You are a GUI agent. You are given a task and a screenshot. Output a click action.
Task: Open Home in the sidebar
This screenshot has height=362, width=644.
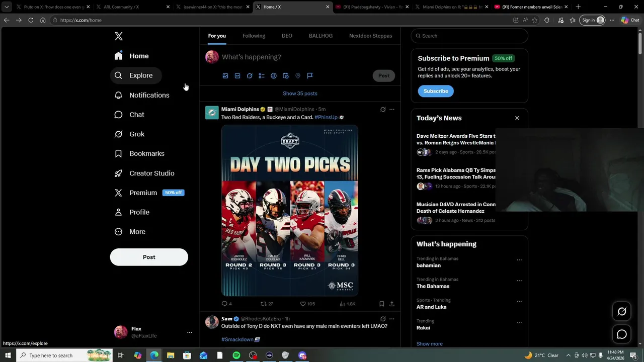click(x=132, y=56)
